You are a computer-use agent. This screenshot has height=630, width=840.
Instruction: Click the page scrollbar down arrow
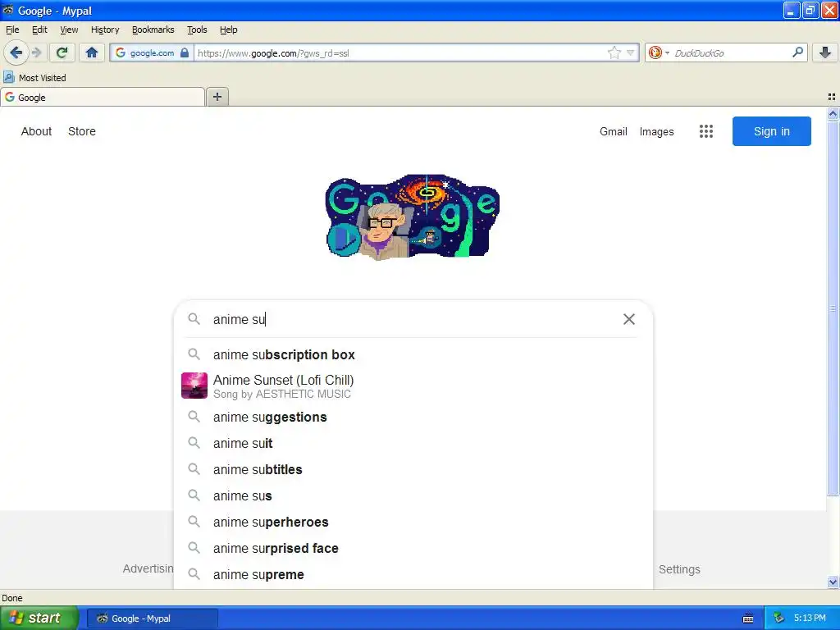(x=833, y=582)
